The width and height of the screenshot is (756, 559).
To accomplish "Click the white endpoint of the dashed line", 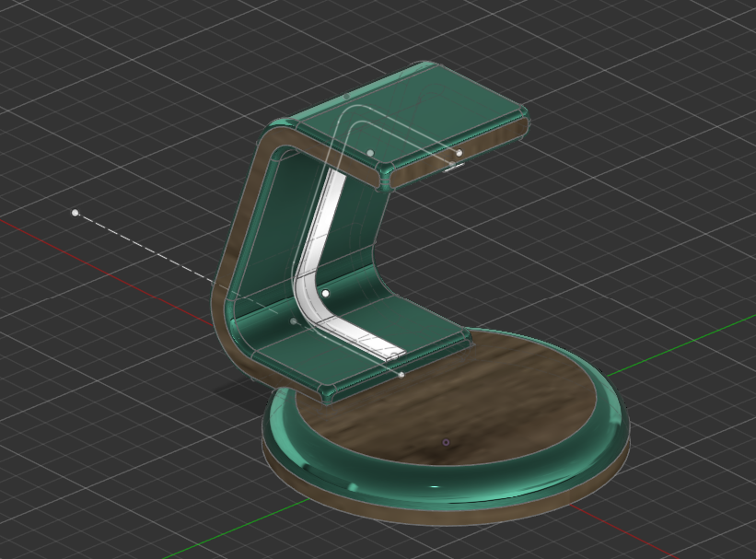I will [76, 213].
